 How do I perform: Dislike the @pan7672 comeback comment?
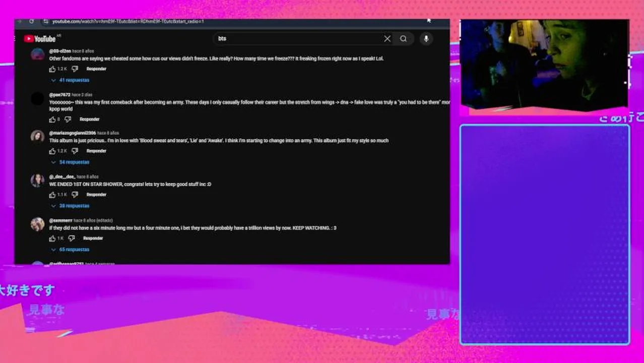coord(68,119)
